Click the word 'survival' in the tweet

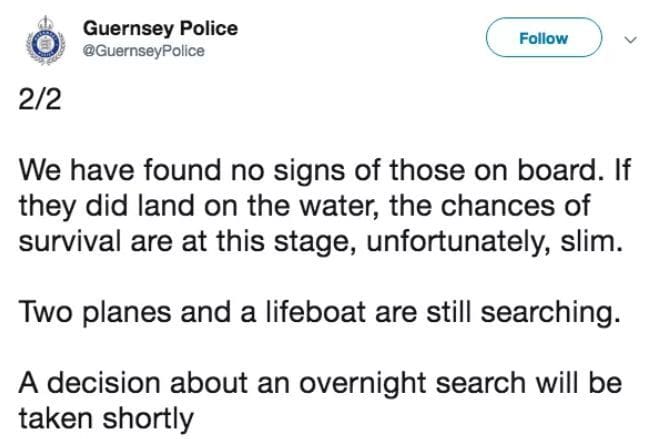pyautogui.click(x=70, y=242)
